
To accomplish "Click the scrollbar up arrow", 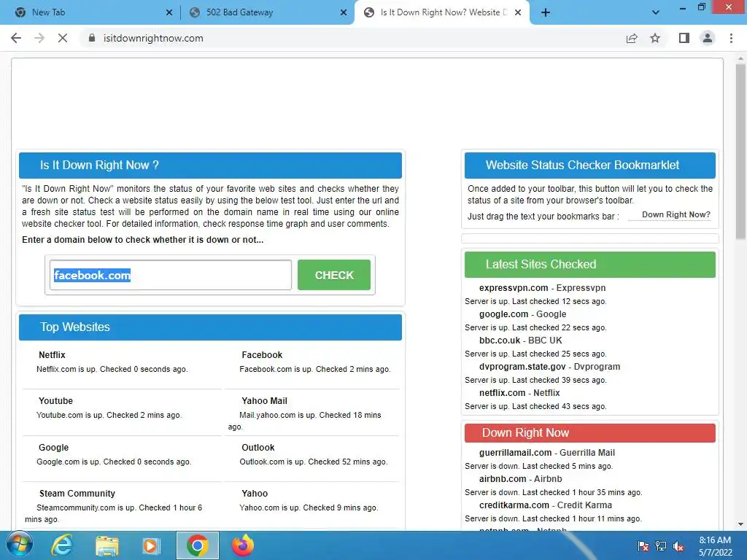I will click(x=740, y=58).
